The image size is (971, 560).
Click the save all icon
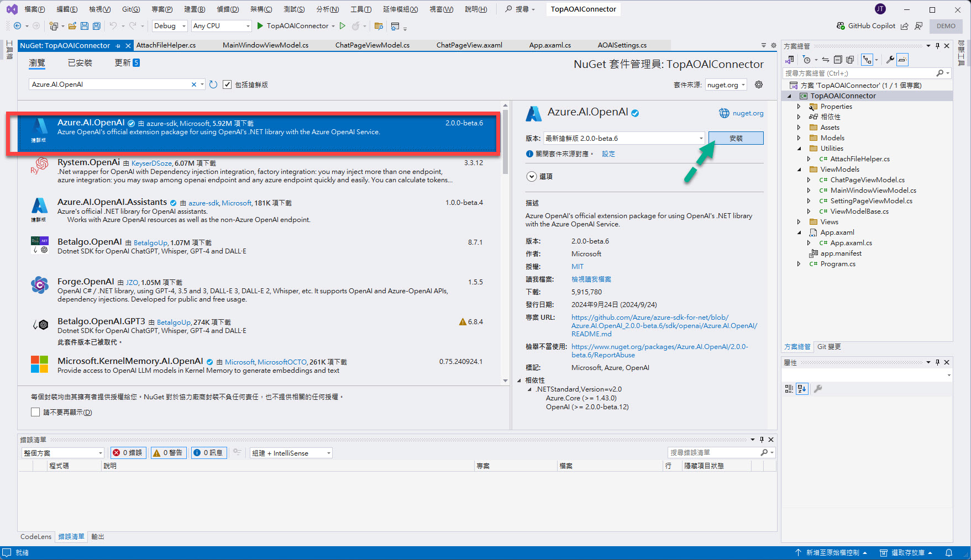pos(97,26)
